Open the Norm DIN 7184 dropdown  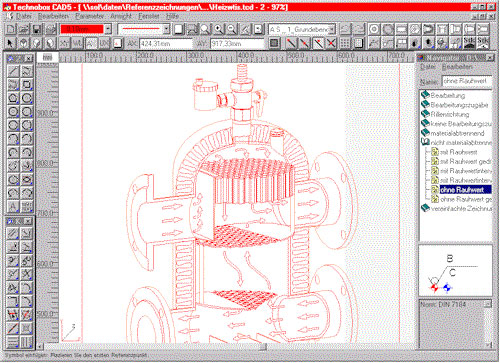488,304
